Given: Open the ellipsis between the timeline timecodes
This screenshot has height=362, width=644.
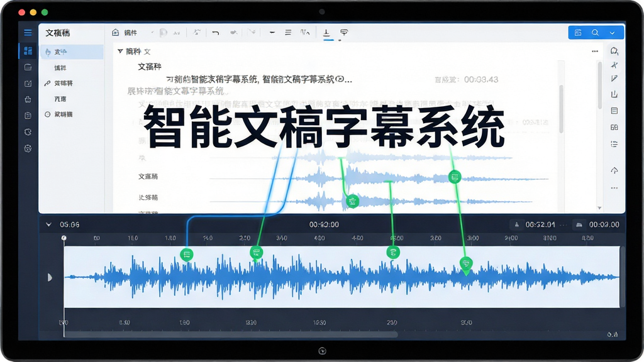Looking at the screenshot, I should [563, 225].
